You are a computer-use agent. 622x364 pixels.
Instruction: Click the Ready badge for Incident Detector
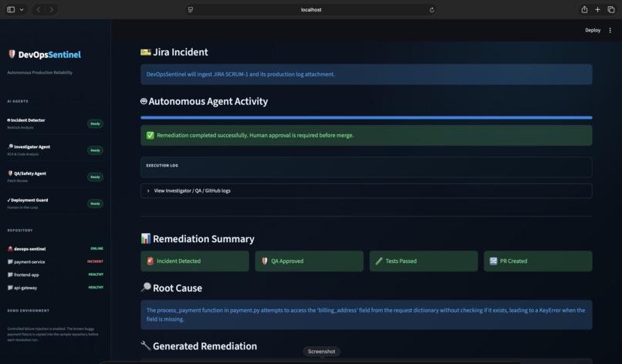(x=95, y=123)
